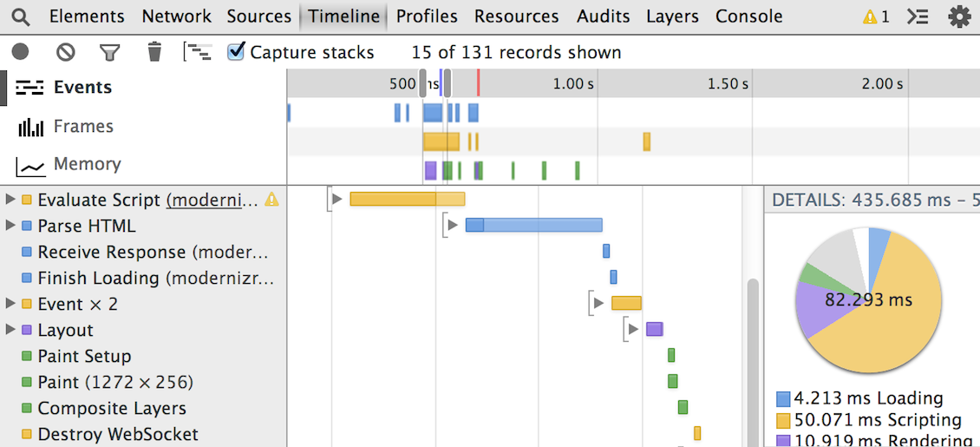Switch to Memory view mode
The height and width of the screenshot is (447, 980).
click(x=69, y=165)
